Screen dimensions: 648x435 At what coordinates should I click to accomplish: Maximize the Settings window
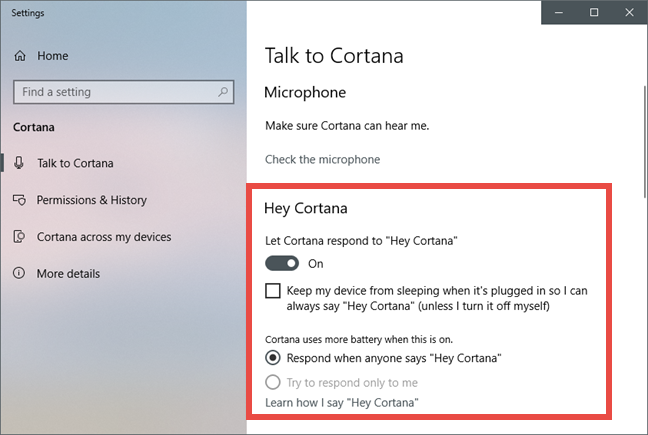594,12
